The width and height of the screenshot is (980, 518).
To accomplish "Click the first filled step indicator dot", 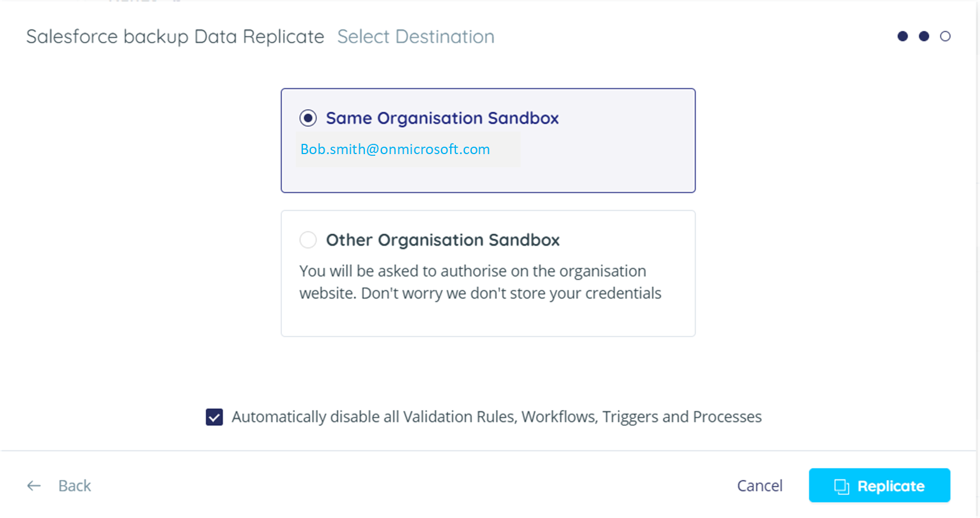I will pyautogui.click(x=903, y=36).
